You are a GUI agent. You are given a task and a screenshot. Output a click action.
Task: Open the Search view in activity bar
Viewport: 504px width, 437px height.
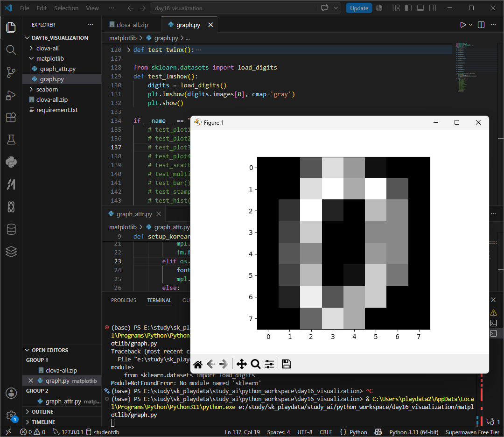click(x=11, y=50)
